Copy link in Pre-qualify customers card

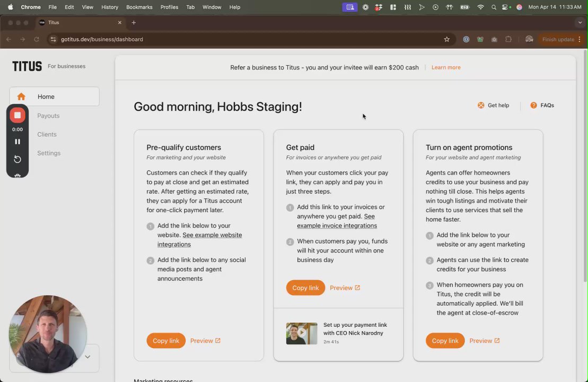(166, 341)
